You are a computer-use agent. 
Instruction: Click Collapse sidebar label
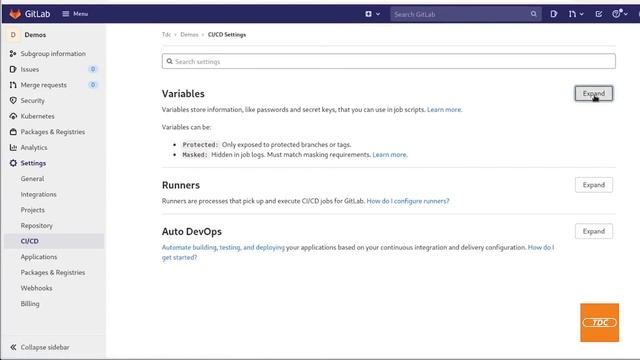pos(45,347)
